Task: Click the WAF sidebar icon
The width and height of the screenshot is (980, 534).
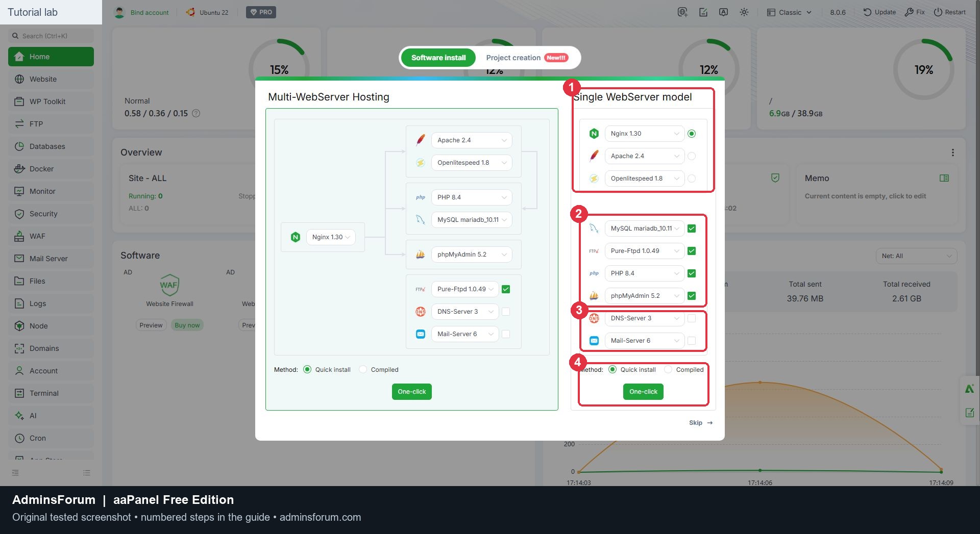Action: (x=19, y=236)
